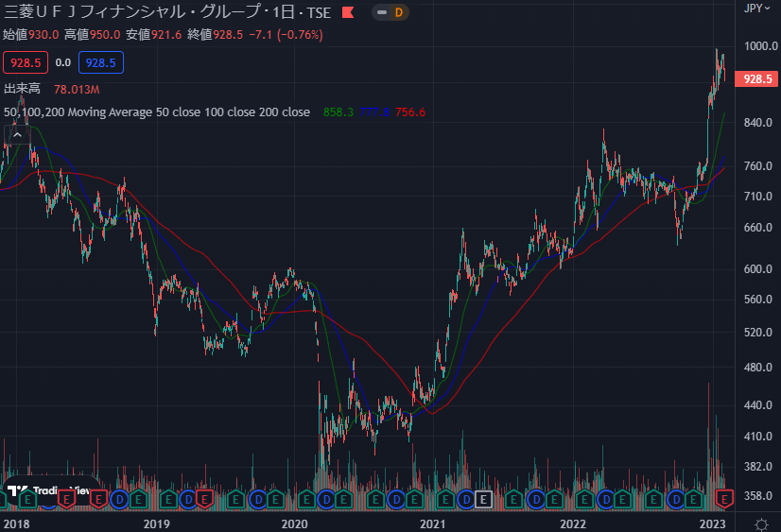This screenshot has height=532, width=781.
Task: Collapse the indicator legend with chevron
Action: 16,134
